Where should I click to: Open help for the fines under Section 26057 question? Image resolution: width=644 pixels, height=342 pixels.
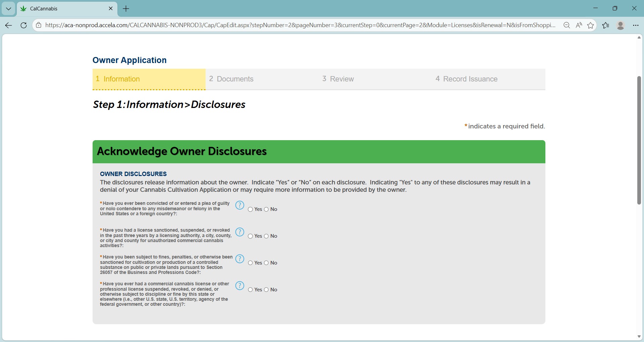click(x=239, y=259)
